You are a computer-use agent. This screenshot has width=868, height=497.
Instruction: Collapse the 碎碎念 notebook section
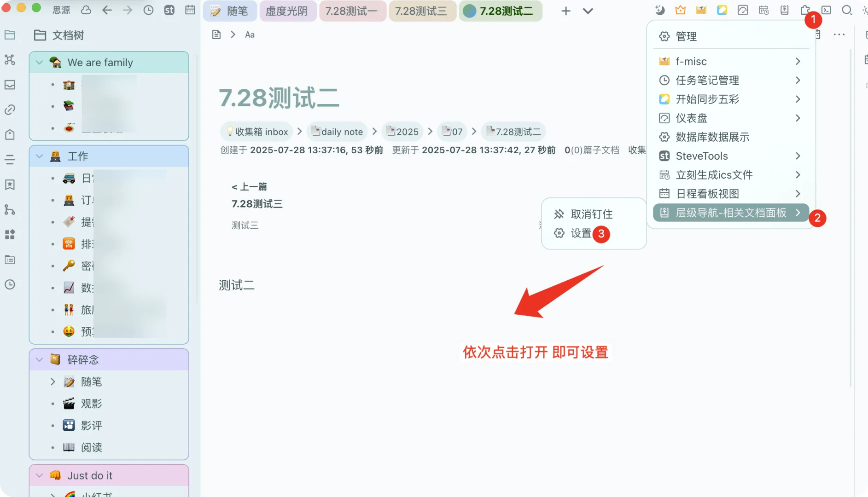tap(39, 359)
